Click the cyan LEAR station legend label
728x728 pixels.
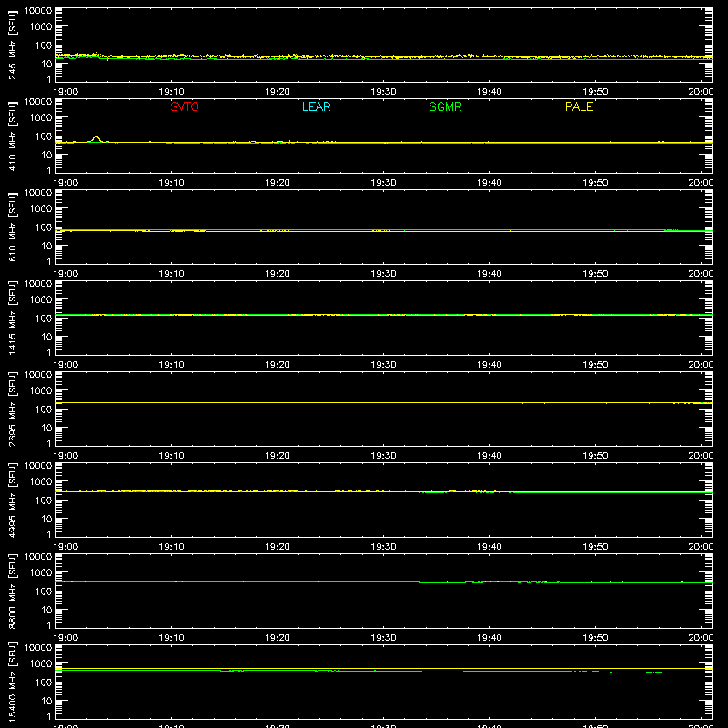coord(316,106)
